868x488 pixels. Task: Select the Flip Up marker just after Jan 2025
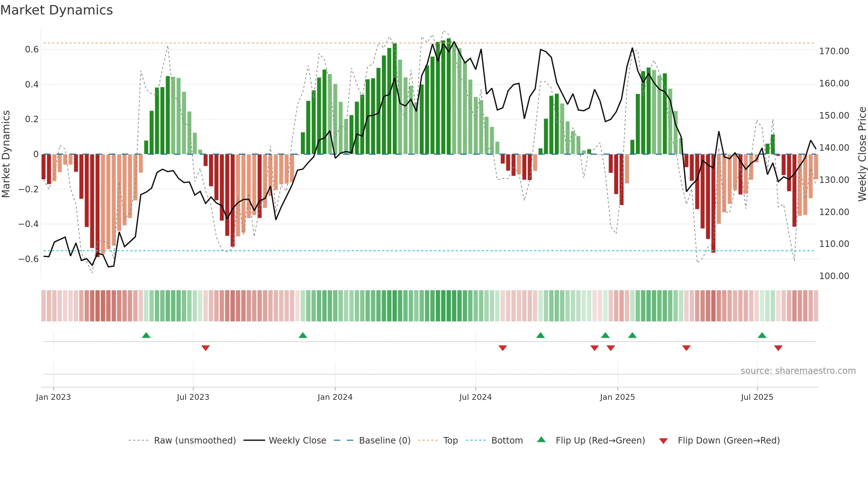point(633,335)
